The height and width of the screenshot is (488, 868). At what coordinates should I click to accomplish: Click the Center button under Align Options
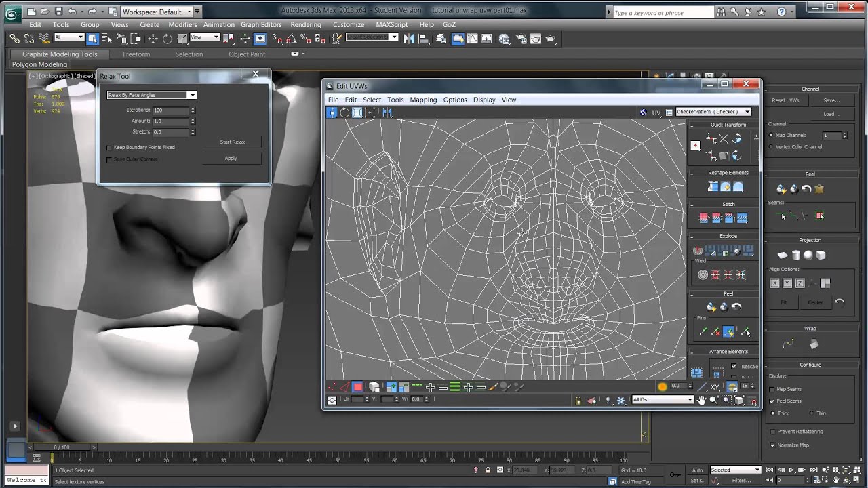click(815, 302)
